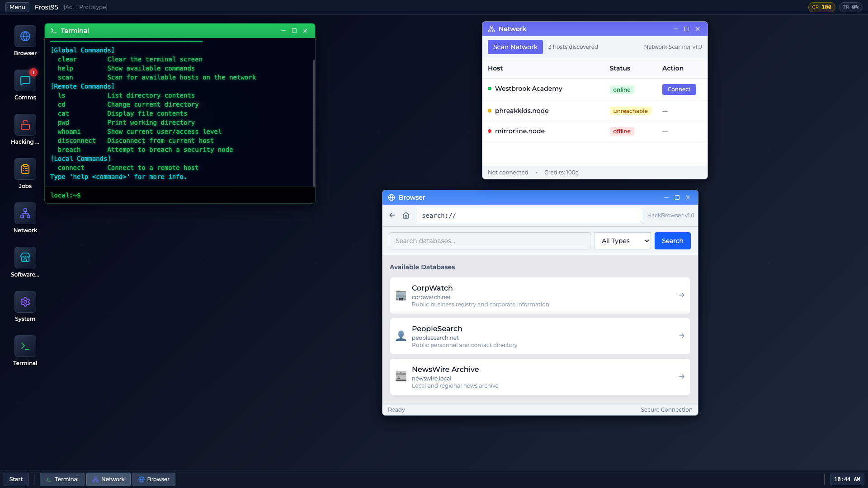Open the Jobs clipboard icon

point(25,169)
